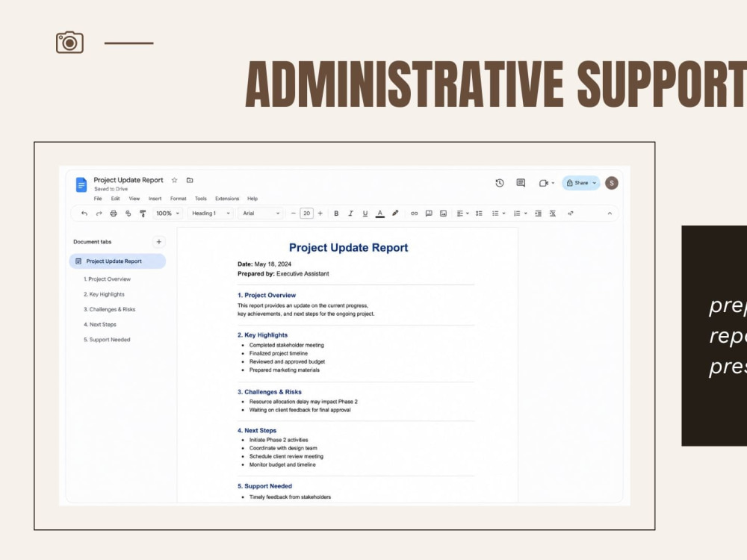Open the Extensions menu
This screenshot has width=747, height=560.
227,199
